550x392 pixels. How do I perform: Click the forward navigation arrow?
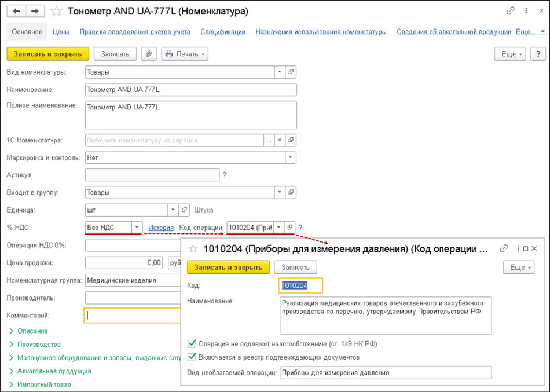[35, 11]
